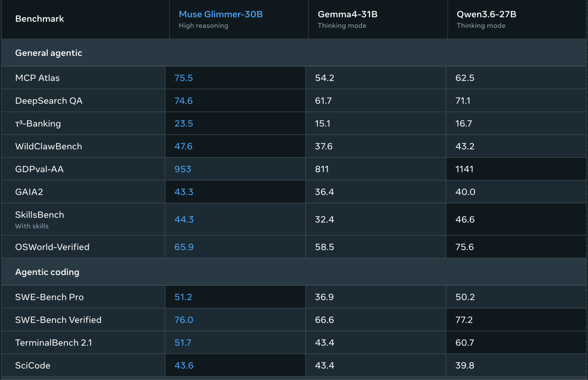Select the DeepSearch QA row label
This screenshot has width=588, height=380.
click(49, 101)
